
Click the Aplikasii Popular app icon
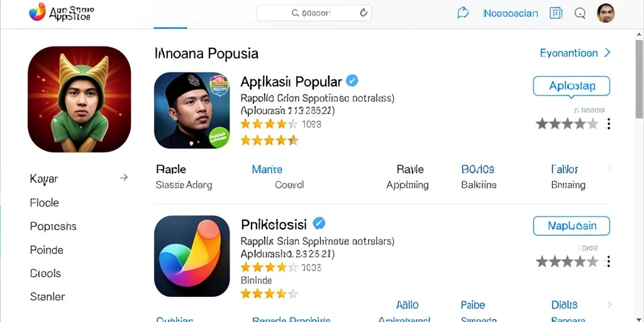192,111
